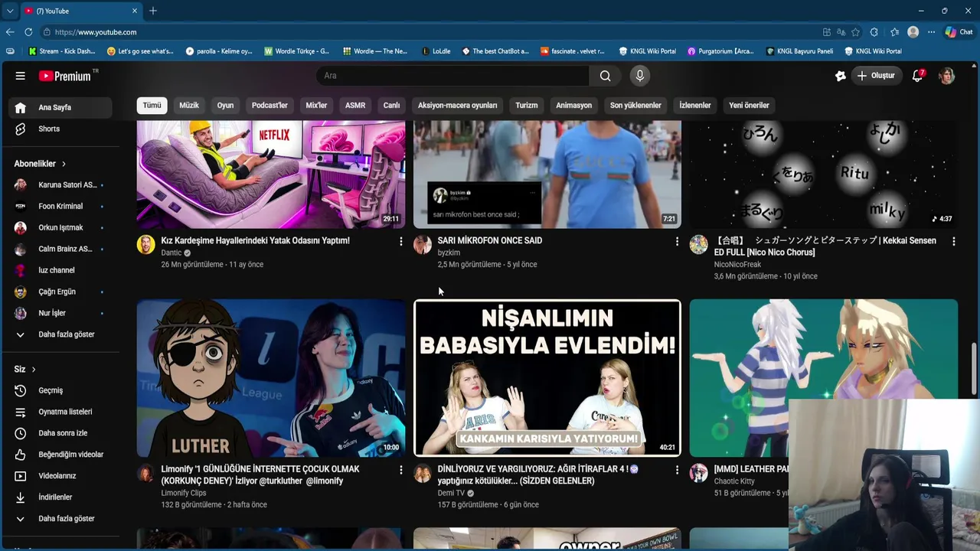
Task: Open Dantic channel avatar
Action: point(145,244)
